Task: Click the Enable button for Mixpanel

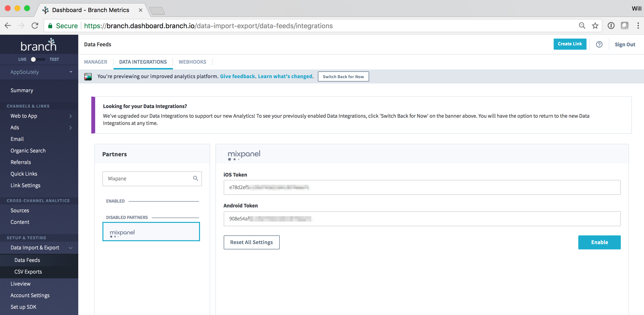Action: point(599,242)
